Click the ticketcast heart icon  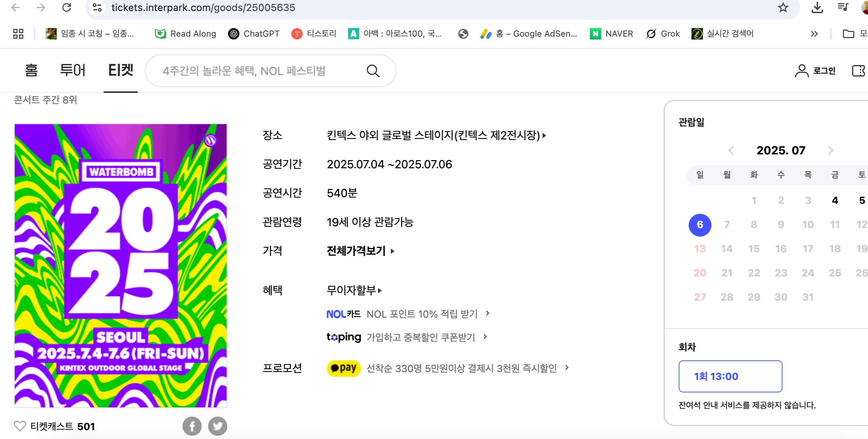[x=20, y=426]
